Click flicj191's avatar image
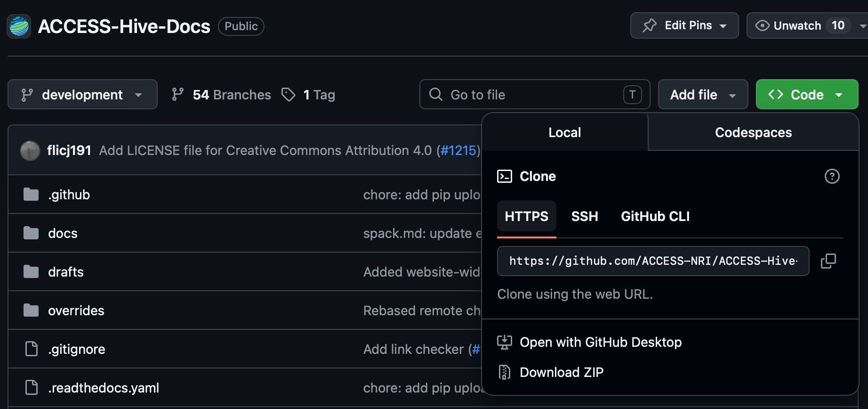The height and width of the screenshot is (409, 868). pos(30,151)
